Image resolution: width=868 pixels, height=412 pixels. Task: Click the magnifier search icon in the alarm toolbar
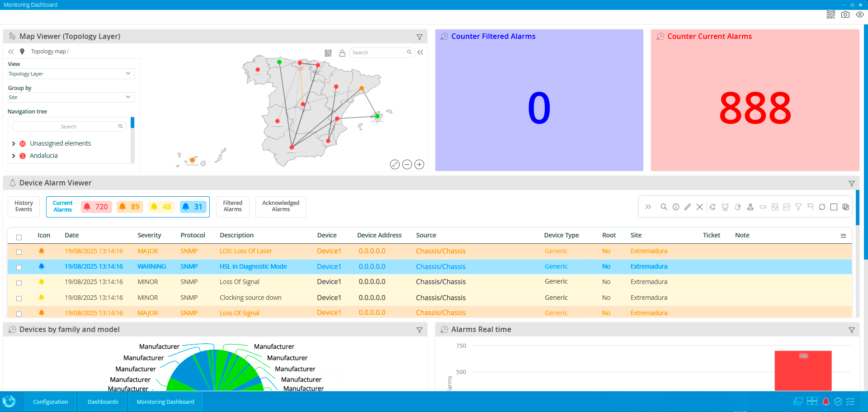pos(664,207)
